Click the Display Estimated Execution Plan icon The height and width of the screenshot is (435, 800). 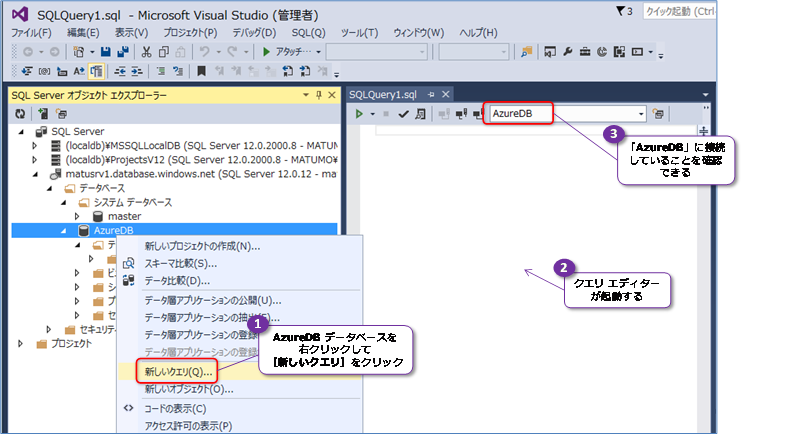click(420, 114)
